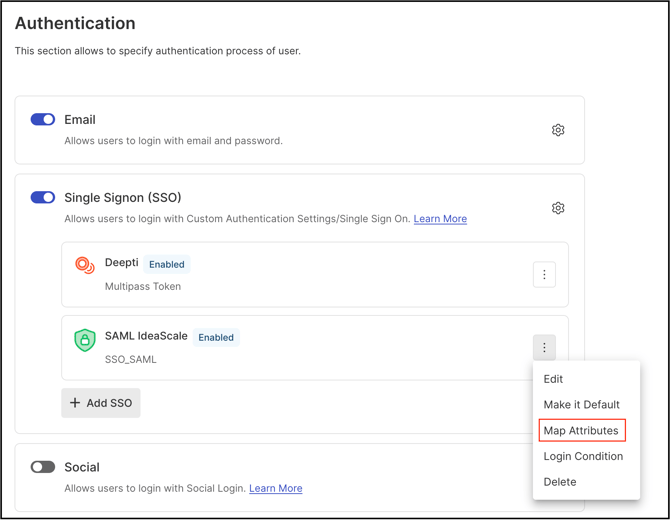Select Map Attributes menu entry
This screenshot has width=670, height=520.
pos(581,431)
